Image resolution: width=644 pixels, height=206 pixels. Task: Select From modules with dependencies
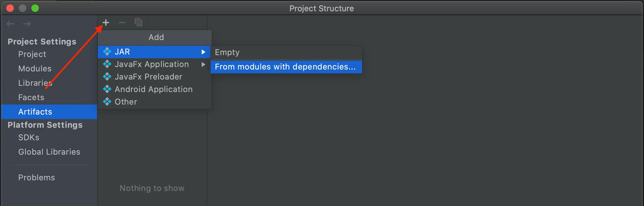(x=286, y=67)
